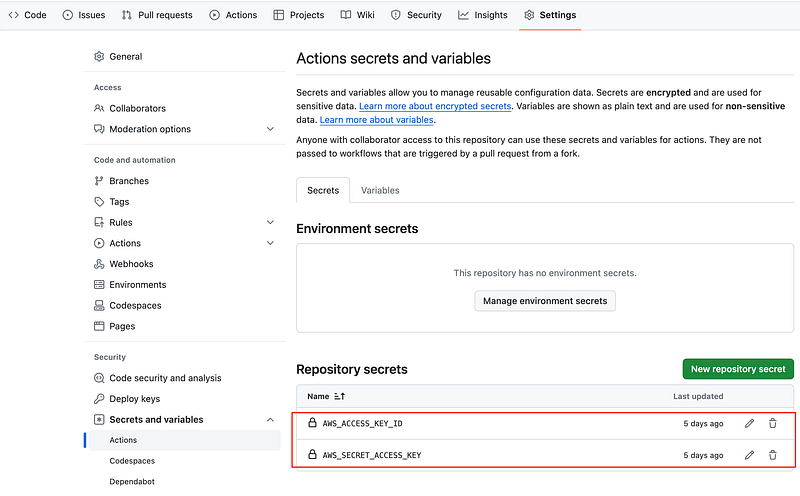Expand the Rules chevron
The width and height of the screenshot is (800, 496).
(270, 222)
